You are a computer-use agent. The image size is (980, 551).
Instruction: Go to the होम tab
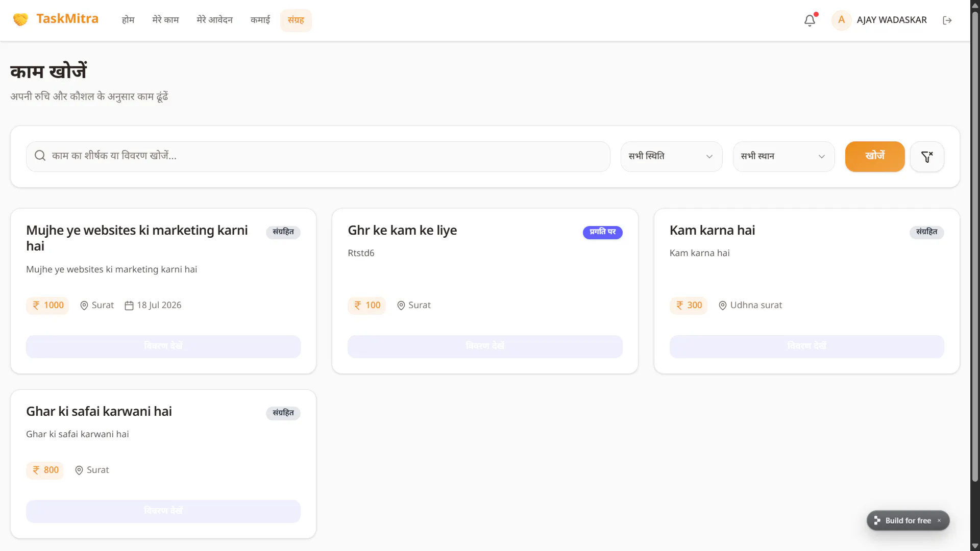click(128, 20)
